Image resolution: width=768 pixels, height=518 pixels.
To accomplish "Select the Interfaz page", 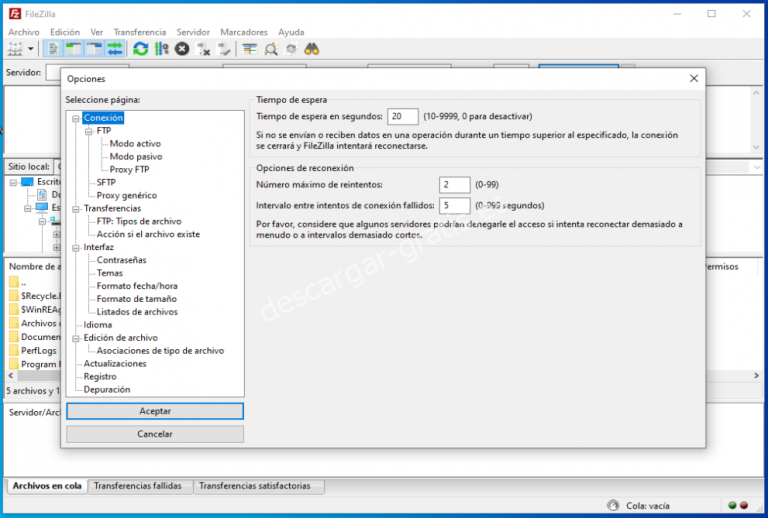I will [x=98, y=247].
